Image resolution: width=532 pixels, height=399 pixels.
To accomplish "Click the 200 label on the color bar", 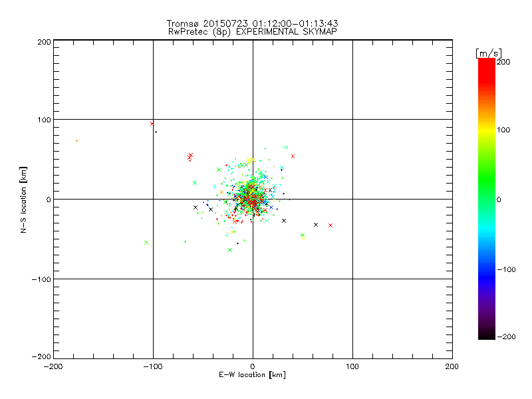I will point(503,62).
